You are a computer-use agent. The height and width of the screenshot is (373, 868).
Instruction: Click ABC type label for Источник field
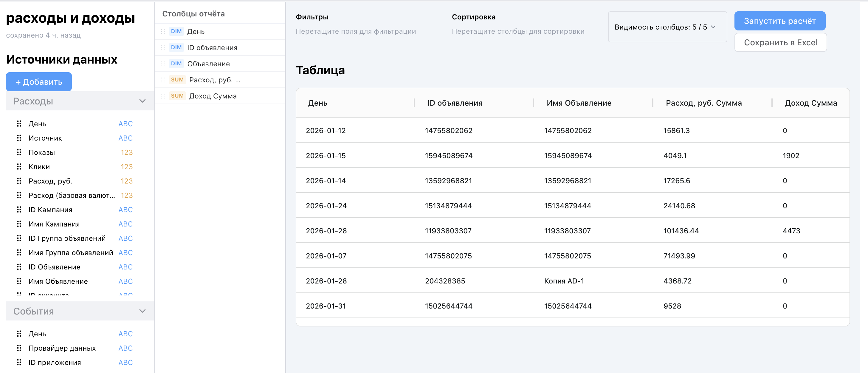tap(125, 138)
